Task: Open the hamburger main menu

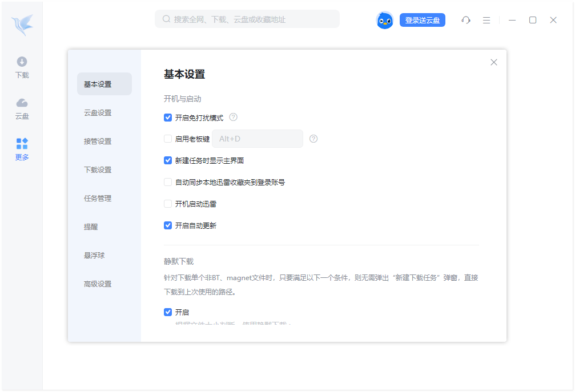Action: coord(486,20)
